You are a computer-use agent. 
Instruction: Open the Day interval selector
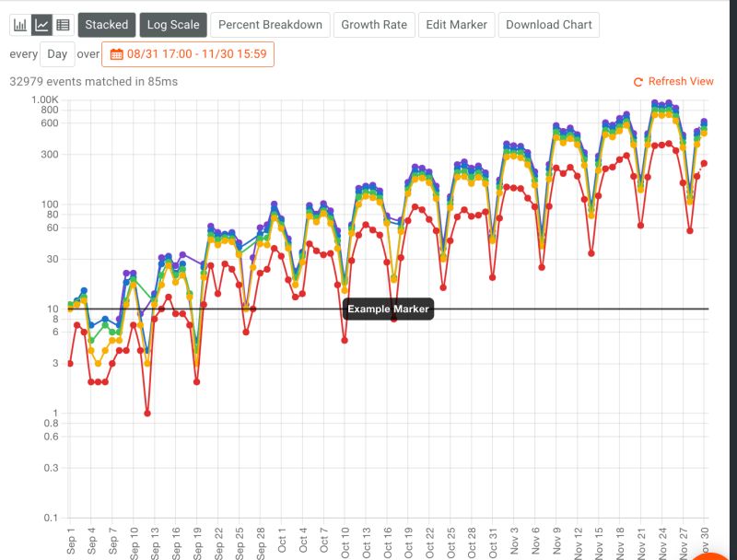tap(57, 55)
